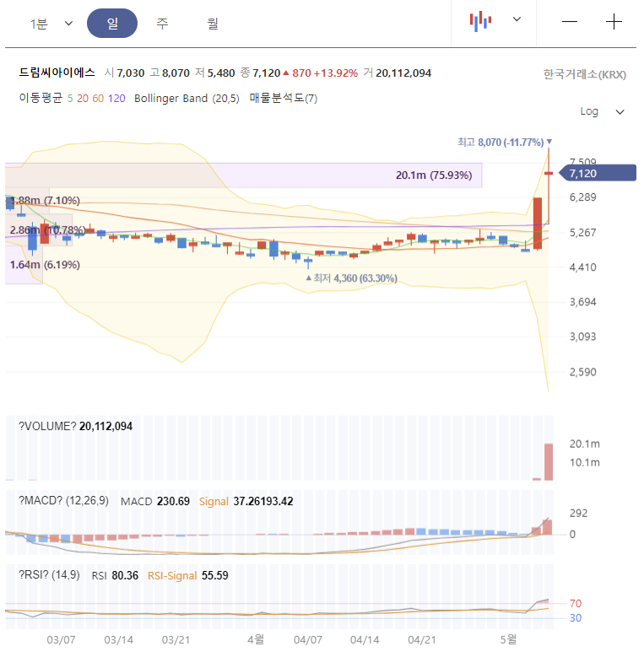644x668 pixels.
Task: Switch to the 월 monthly chart tab
Action: click(213, 23)
